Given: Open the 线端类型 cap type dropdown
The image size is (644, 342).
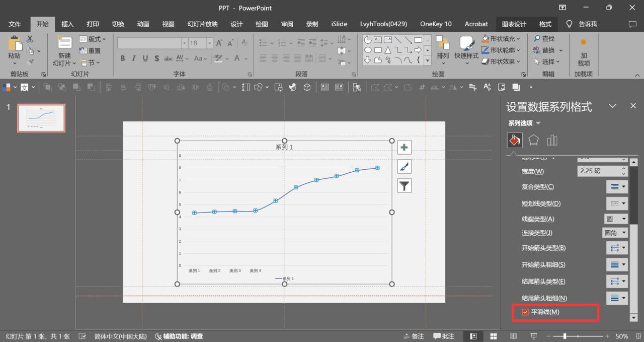Looking at the screenshot, I should [616, 219].
